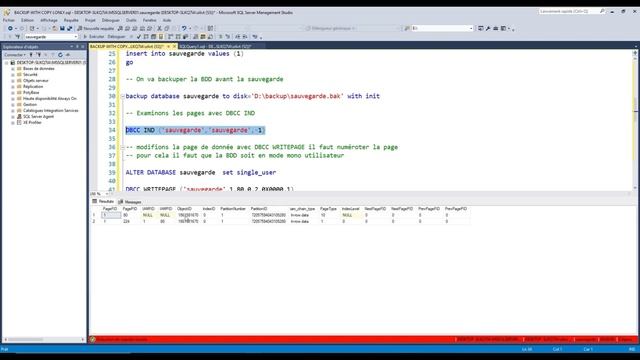Open the Affichage menu

coord(49,20)
